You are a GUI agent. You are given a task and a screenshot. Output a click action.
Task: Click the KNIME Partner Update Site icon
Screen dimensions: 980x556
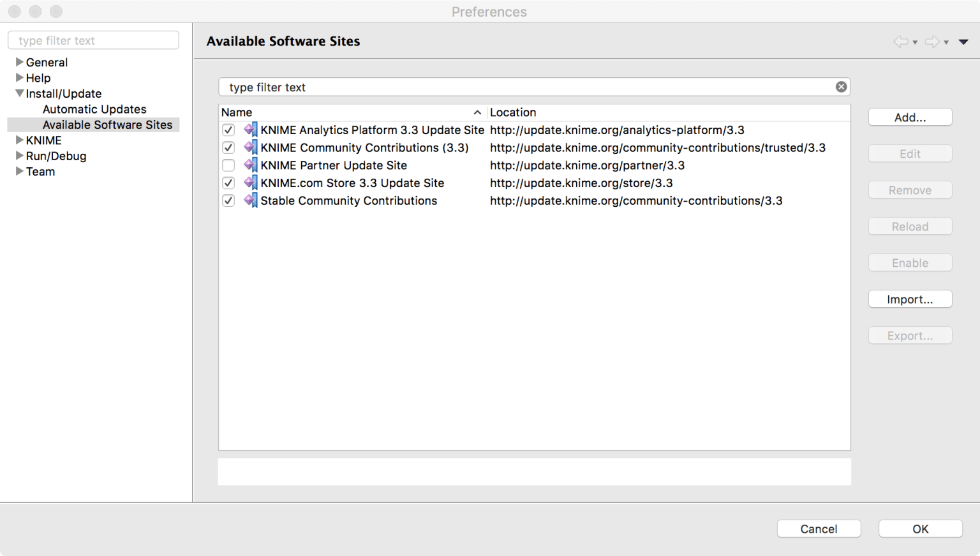coord(251,165)
